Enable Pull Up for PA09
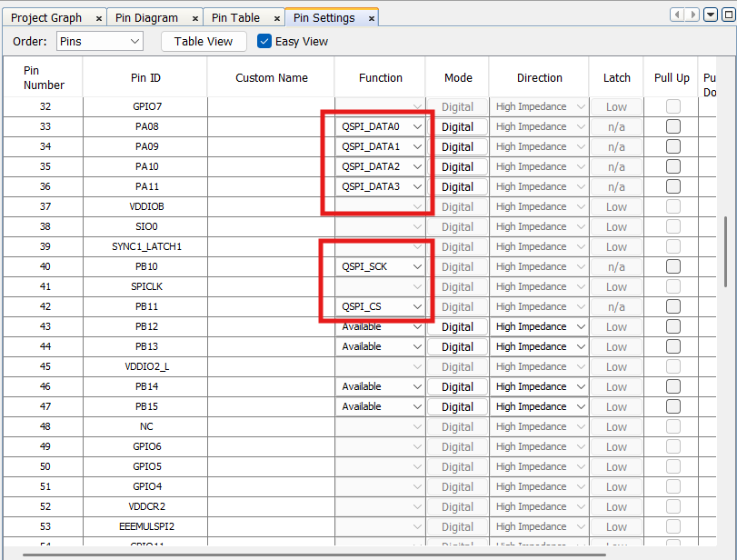This screenshot has width=737, height=560. [673, 146]
